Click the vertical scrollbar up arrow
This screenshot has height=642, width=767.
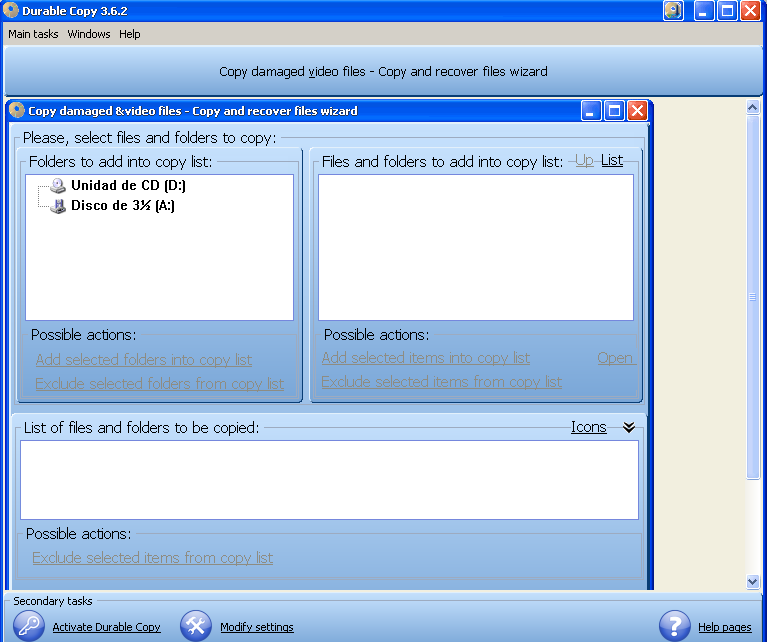752,107
